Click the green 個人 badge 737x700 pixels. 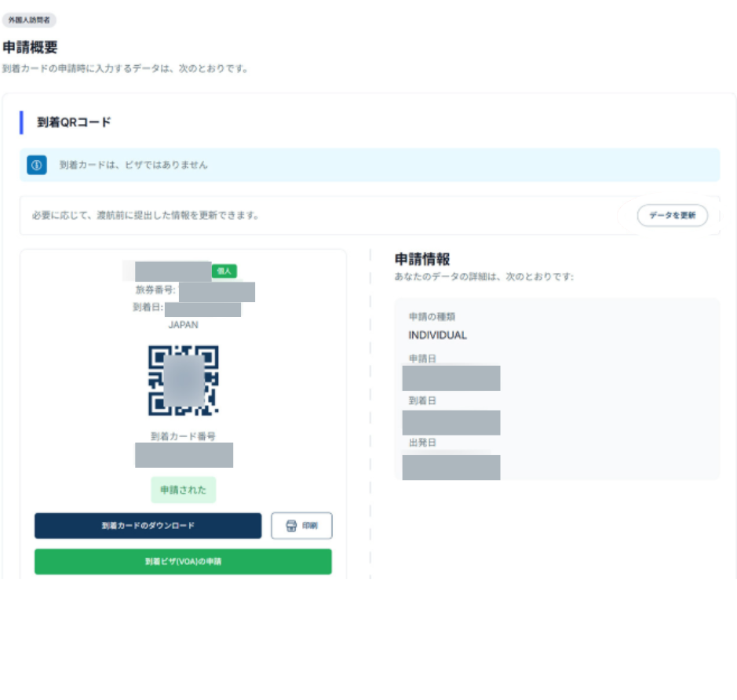click(x=224, y=271)
